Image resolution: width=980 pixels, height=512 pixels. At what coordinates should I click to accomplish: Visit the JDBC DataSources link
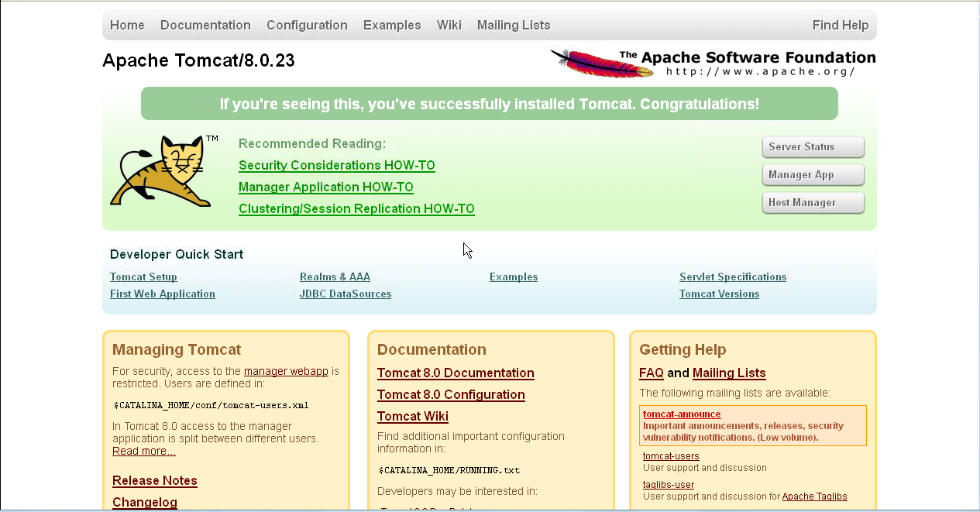(x=346, y=294)
